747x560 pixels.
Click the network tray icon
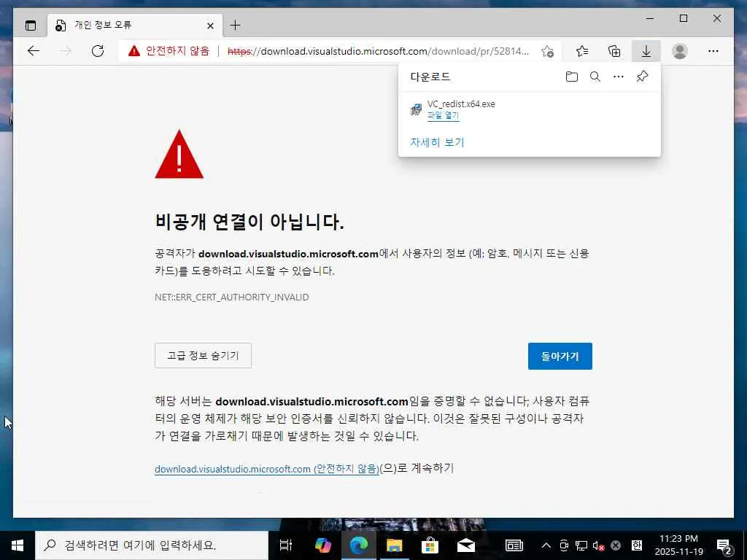click(581, 545)
